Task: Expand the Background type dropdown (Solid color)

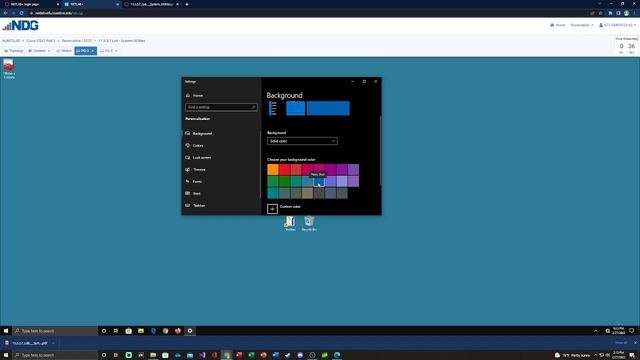Action: pos(302,141)
